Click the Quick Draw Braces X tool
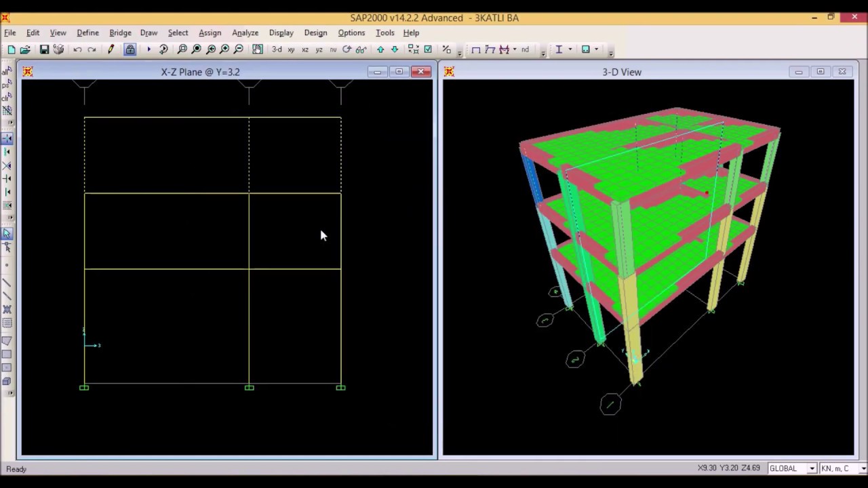This screenshot has width=868, height=488. point(7,310)
